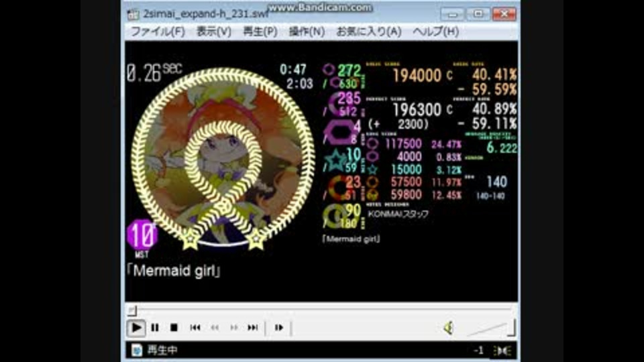
Task: Click the 194000 score value
Action: [417, 76]
